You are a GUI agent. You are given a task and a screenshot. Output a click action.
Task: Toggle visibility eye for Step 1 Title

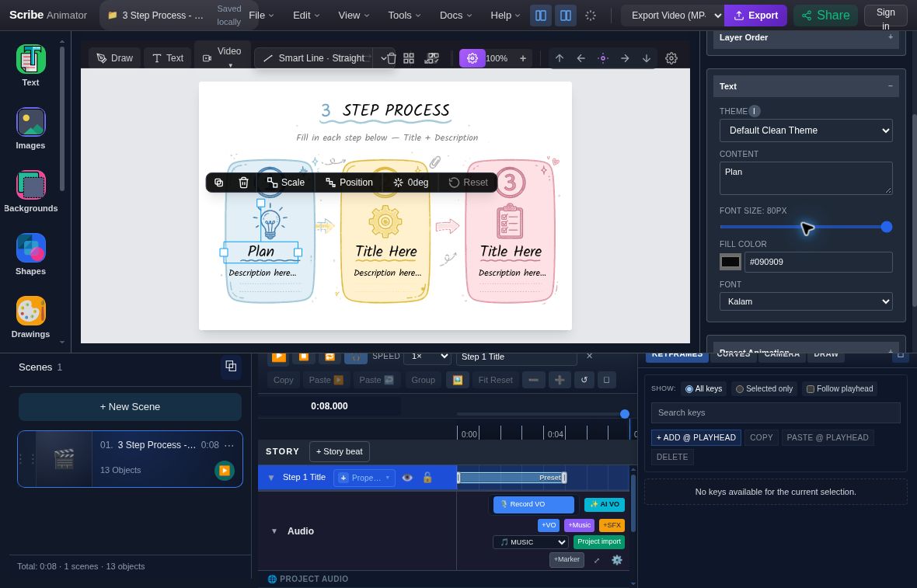[407, 478]
